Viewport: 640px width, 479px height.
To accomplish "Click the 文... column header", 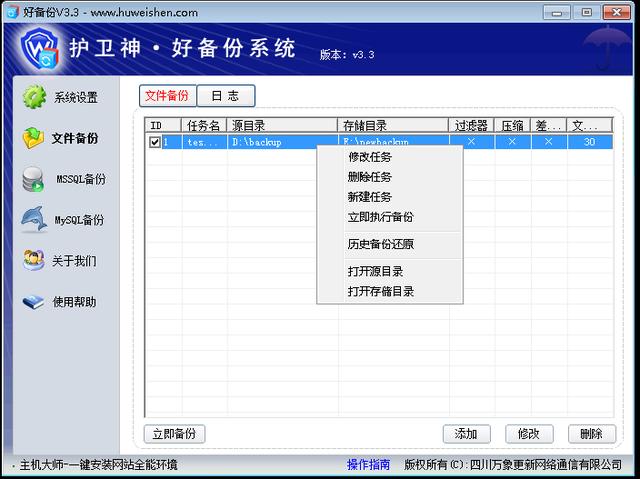I will 589,125.
